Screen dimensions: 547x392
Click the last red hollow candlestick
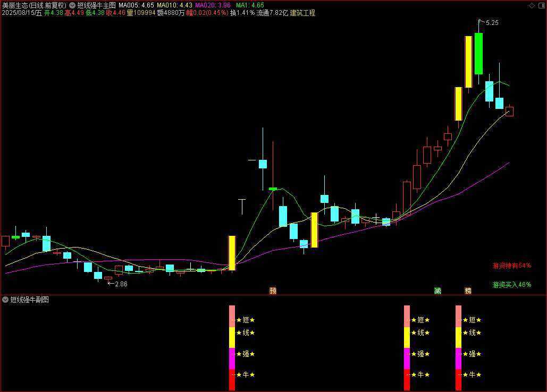click(509, 112)
